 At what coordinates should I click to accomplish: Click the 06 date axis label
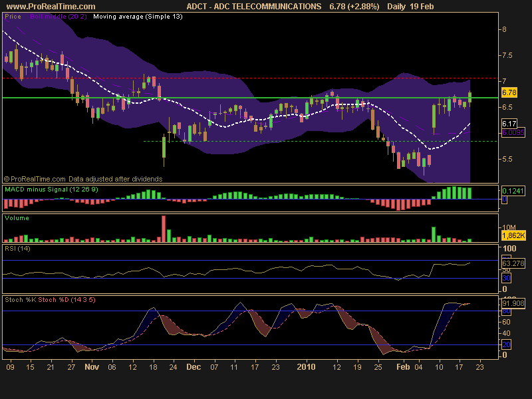pyautogui.click(x=112, y=367)
